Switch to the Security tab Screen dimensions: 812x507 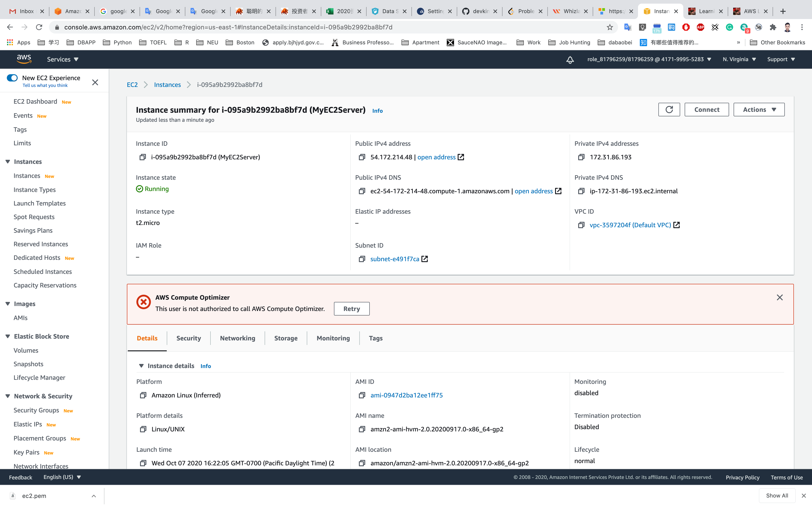click(188, 338)
